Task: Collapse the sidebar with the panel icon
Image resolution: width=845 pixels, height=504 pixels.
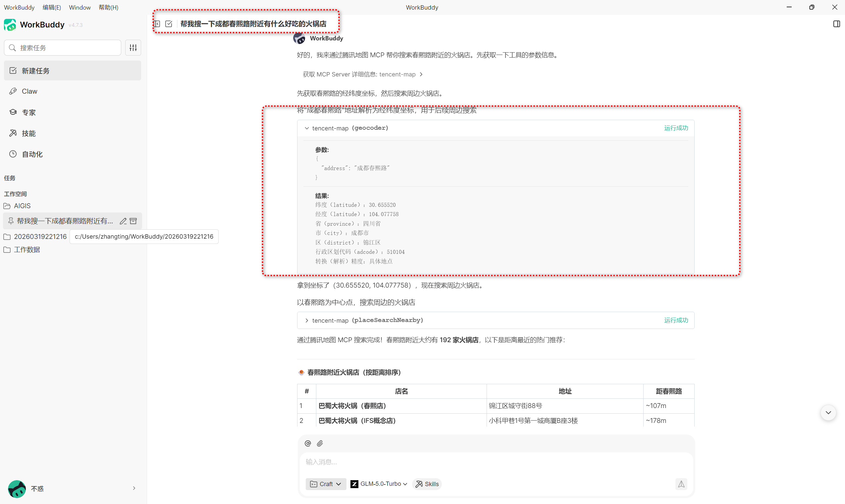Action: (x=157, y=24)
